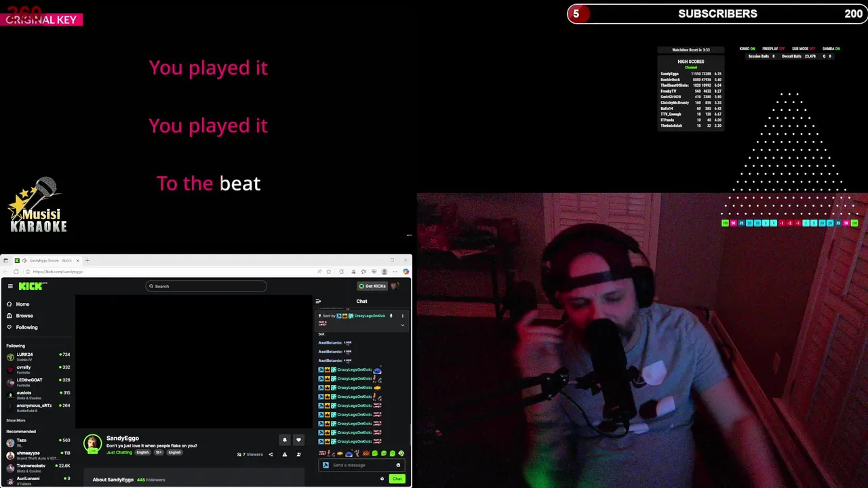This screenshot has width=868, height=488.
Task: Follow SandyEggo with the heart button
Action: pos(298,440)
